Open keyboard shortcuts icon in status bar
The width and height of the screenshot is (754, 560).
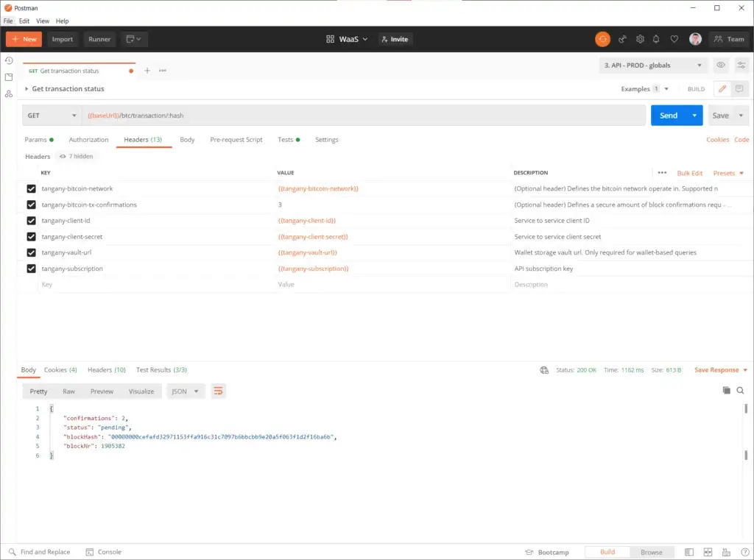tap(726, 552)
